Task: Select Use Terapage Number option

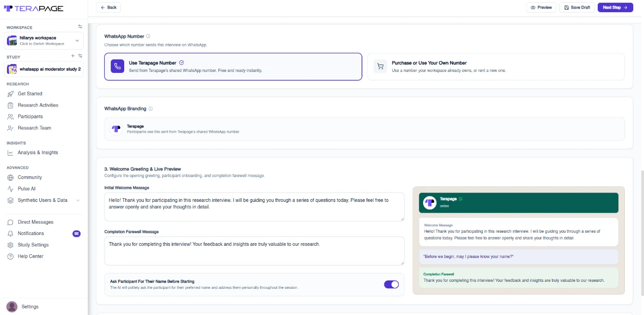Action: pos(233,67)
